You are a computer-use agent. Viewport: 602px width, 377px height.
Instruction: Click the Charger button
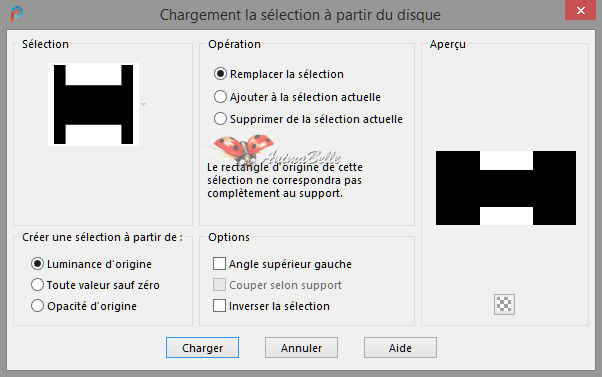(x=202, y=347)
